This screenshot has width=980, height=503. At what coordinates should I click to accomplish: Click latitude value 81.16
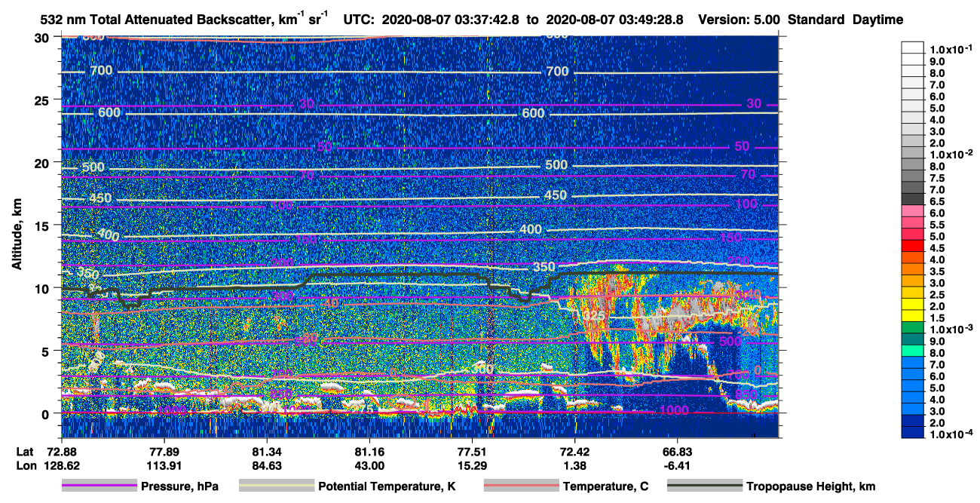[369, 452]
